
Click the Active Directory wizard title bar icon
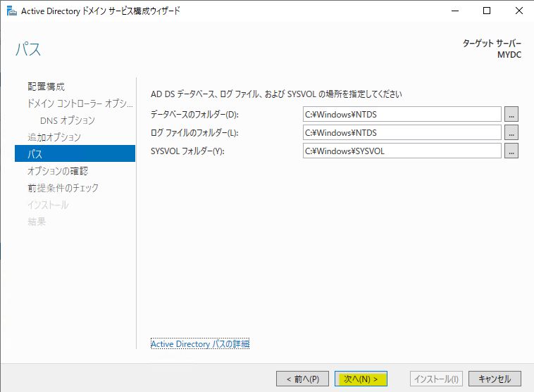(11, 11)
